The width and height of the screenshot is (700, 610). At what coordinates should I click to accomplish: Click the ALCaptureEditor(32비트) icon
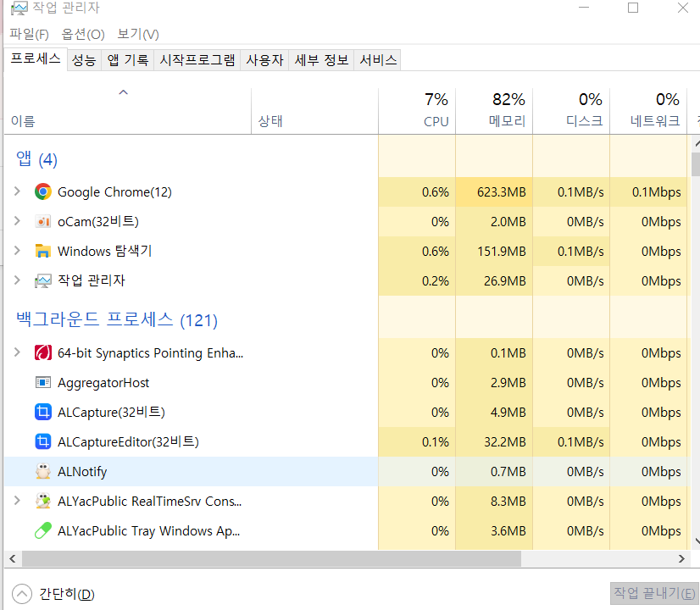pos(43,441)
